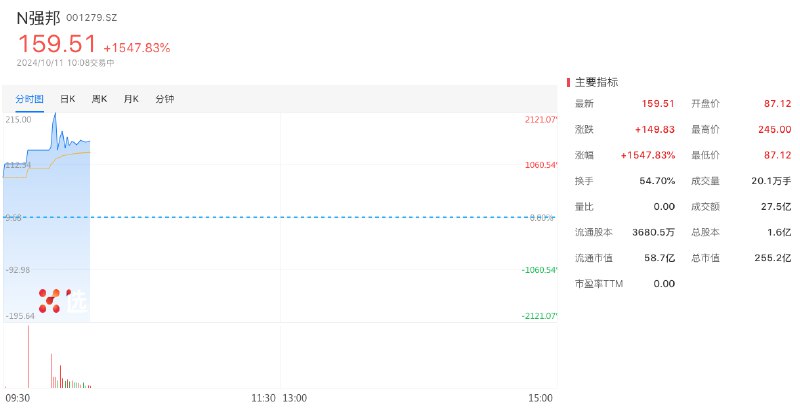
Task: Click the -2121.07% bottom percent axis label
Action: (539, 316)
